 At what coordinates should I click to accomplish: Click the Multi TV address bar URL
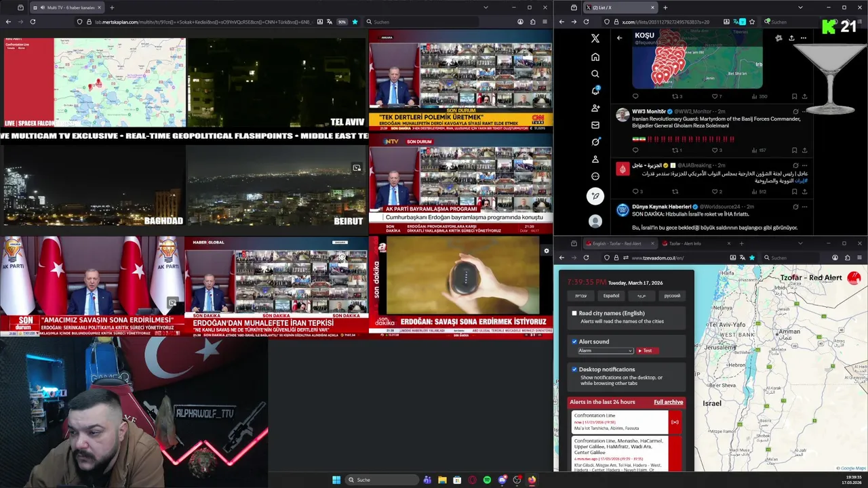pyautogui.click(x=203, y=22)
